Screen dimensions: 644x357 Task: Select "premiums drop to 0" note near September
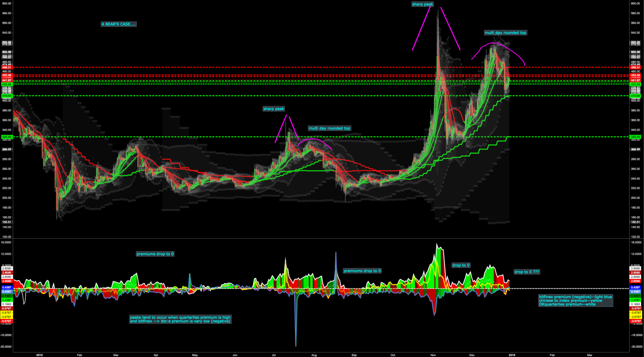pos(362,271)
